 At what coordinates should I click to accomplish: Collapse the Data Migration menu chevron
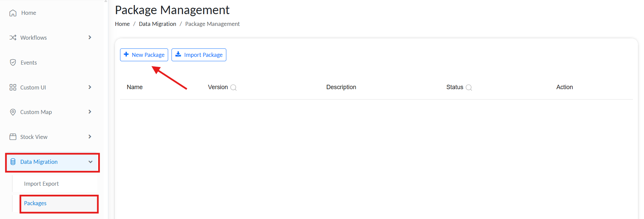[90, 162]
